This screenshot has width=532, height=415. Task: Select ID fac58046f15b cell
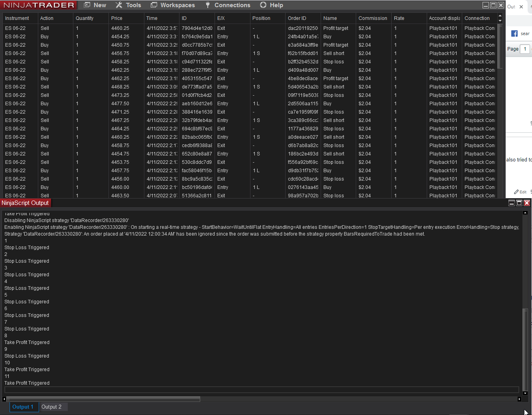click(197, 171)
